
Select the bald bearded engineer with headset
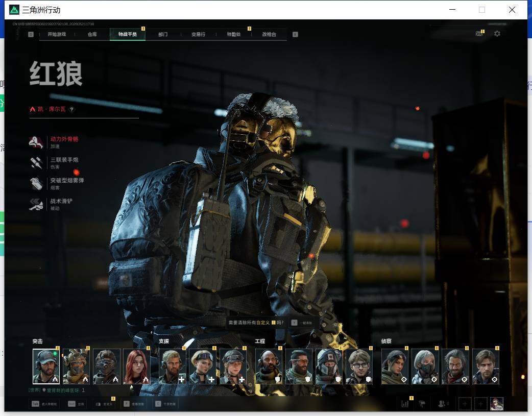269,366
